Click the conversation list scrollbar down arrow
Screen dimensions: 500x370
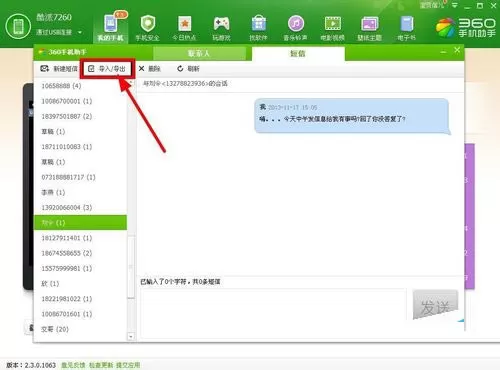131,337
